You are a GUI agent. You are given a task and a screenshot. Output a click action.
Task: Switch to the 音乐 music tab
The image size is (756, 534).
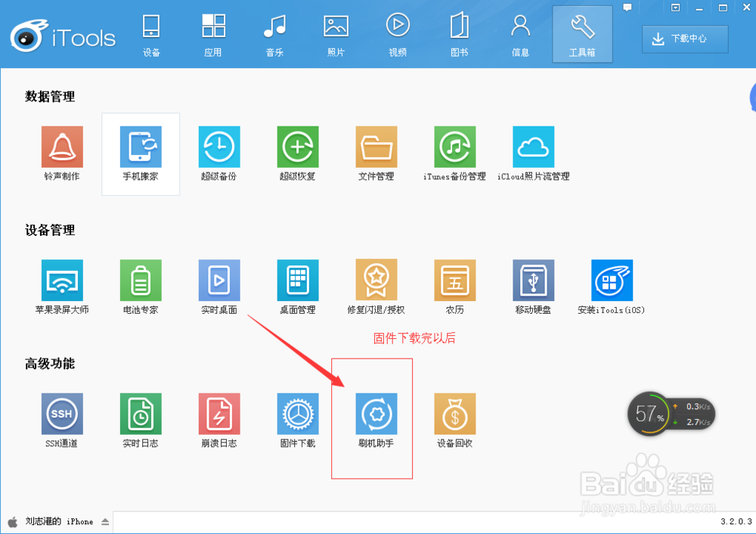point(275,35)
